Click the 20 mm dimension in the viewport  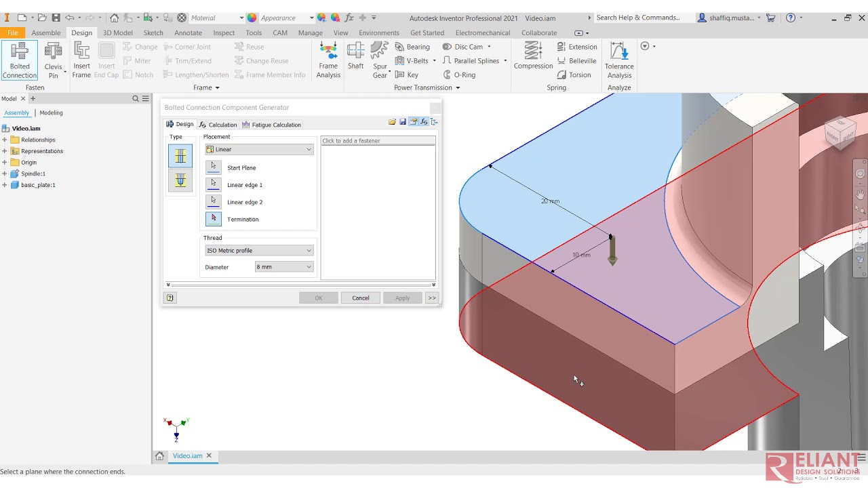point(550,201)
